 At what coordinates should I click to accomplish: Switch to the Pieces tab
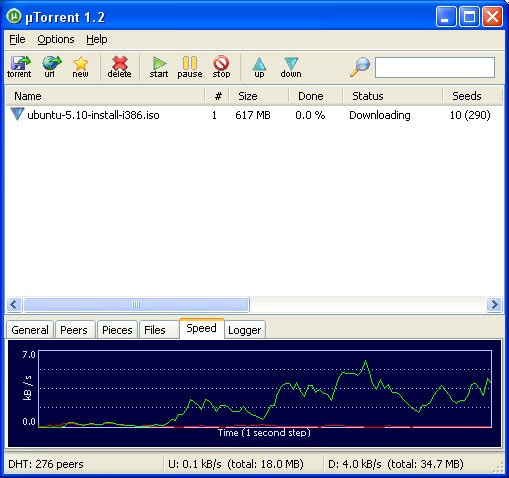[x=117, y=330]
